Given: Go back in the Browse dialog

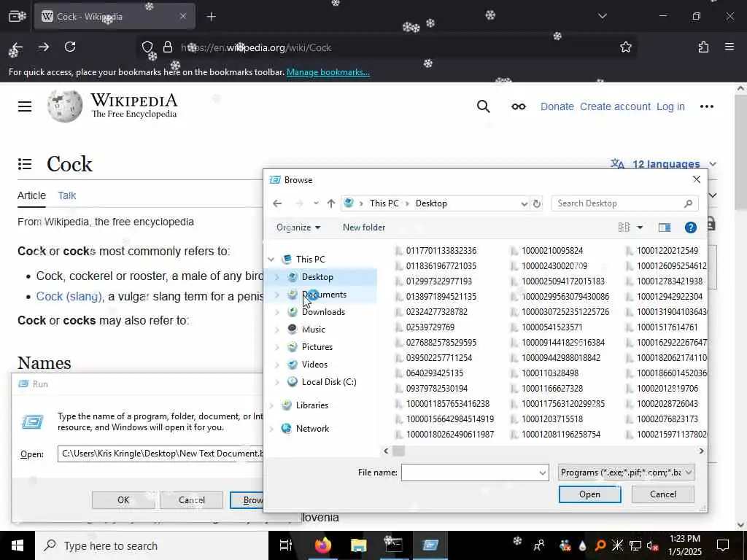Looking at the screenshot, I should coord(277,204).
